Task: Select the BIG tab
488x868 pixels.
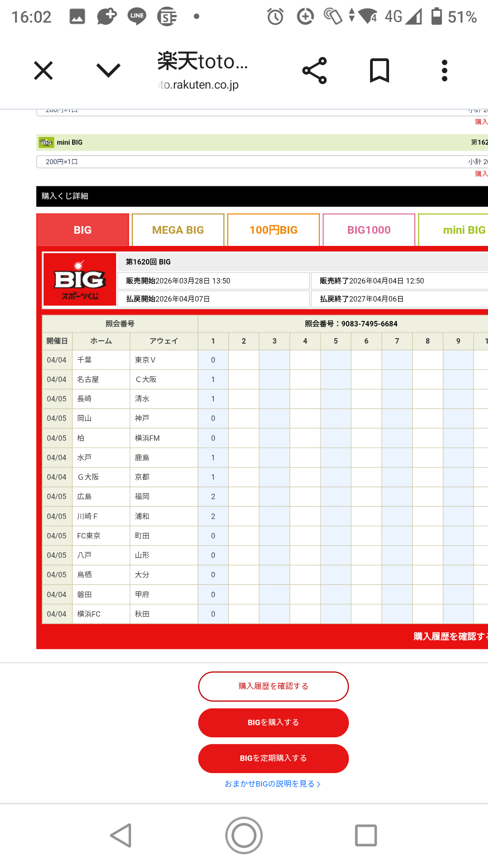Action: coord(83,230)
